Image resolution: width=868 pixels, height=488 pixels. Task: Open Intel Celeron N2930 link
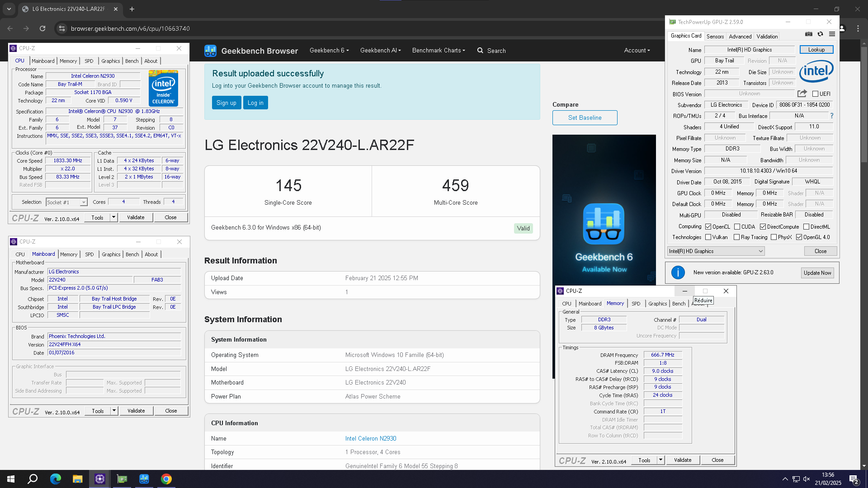coord(371,438)
